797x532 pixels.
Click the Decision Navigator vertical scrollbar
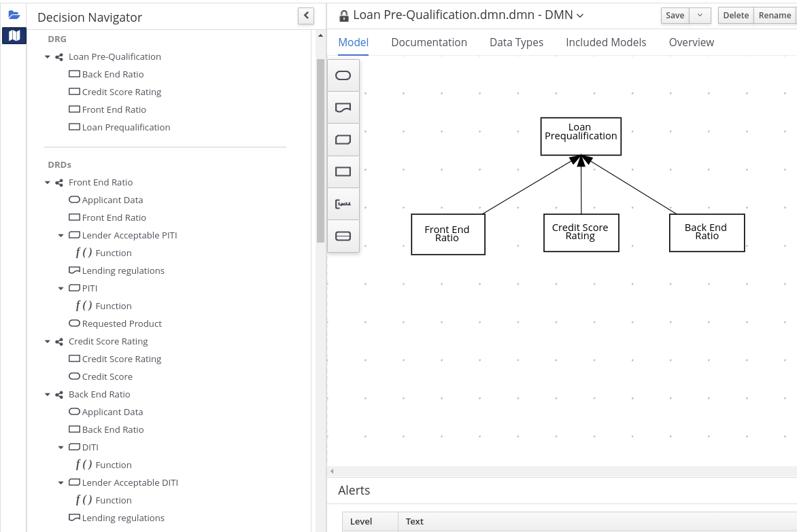(x=320, y=149)
